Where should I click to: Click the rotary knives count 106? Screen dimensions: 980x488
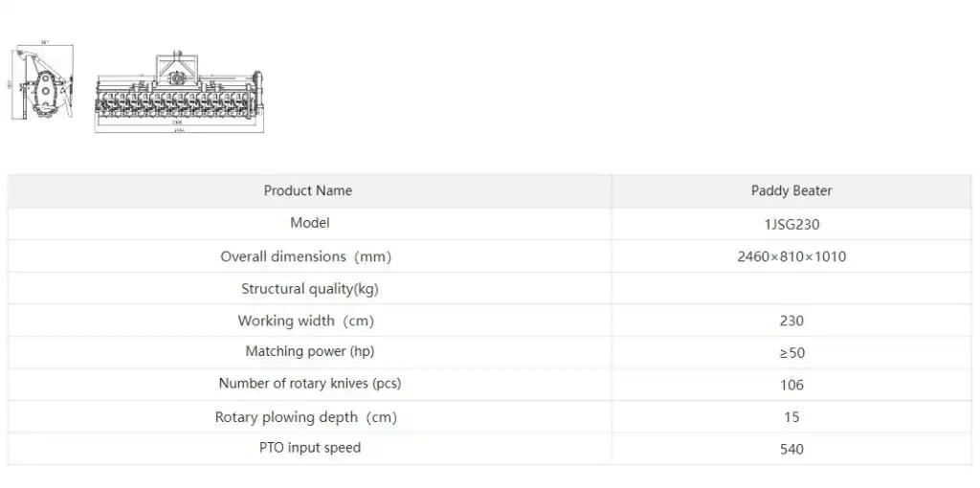coord(791,385)
